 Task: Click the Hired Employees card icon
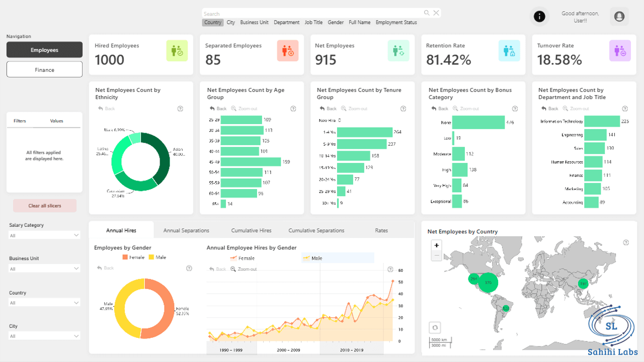point(177,51)
